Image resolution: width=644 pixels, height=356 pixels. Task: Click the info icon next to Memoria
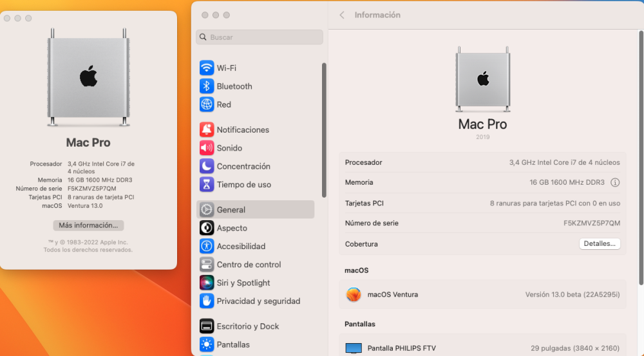tap(615, 182)
